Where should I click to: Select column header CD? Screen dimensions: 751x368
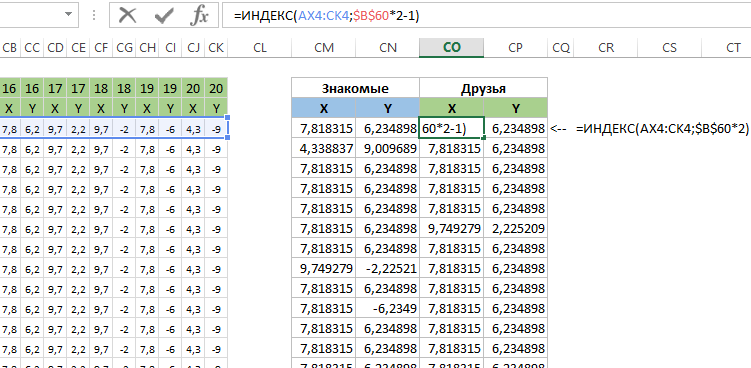point(56,47)
